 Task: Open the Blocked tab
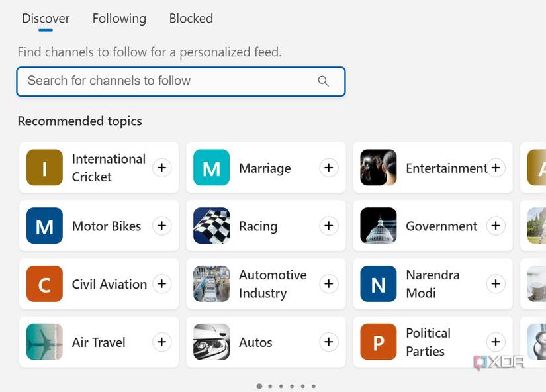(x=191, y=19)
